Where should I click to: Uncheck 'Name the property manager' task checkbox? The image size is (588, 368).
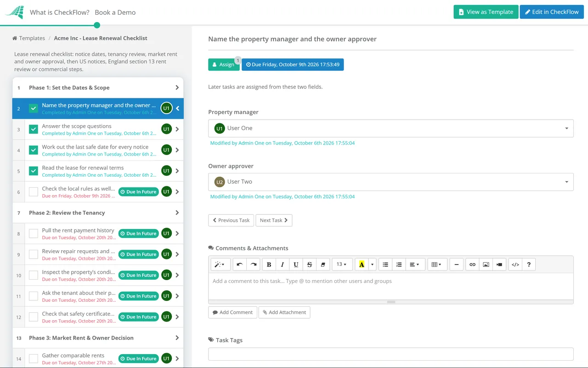pos(34,109)
